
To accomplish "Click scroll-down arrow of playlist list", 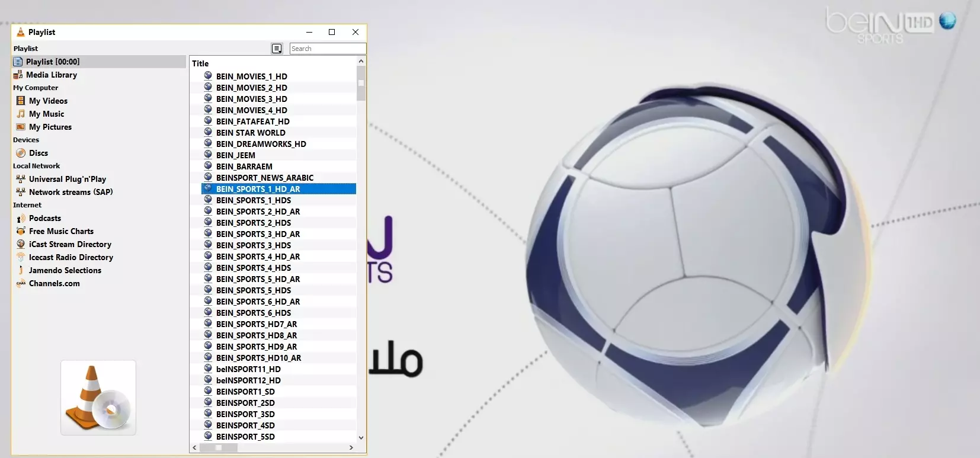I will click(x=361, y=438).
